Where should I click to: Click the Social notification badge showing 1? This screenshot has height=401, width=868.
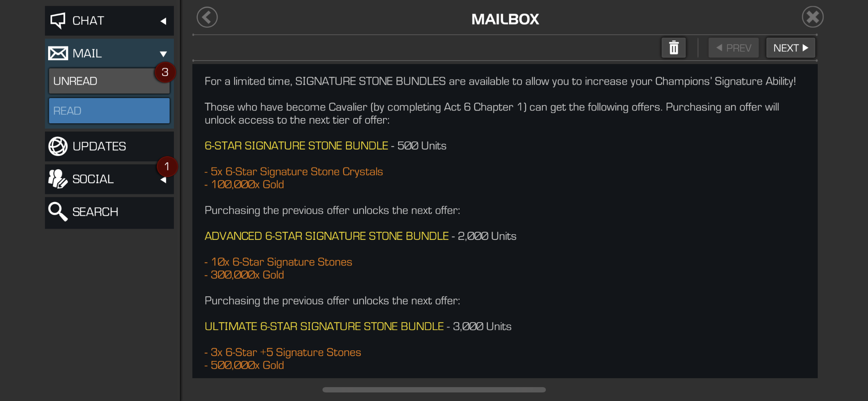[x=167, y=166]
